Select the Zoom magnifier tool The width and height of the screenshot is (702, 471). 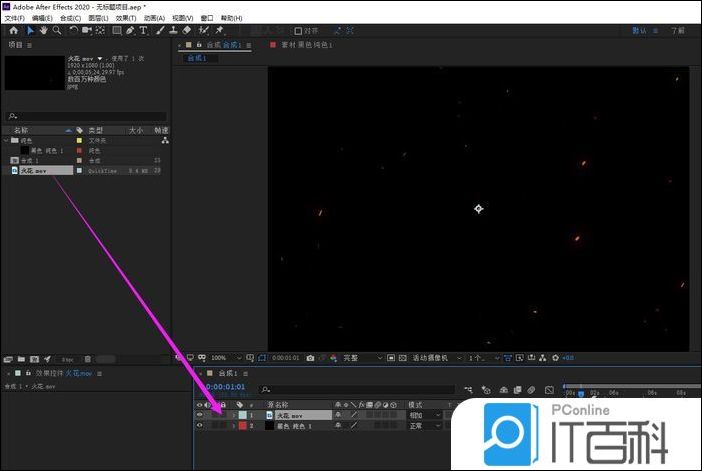56,30
